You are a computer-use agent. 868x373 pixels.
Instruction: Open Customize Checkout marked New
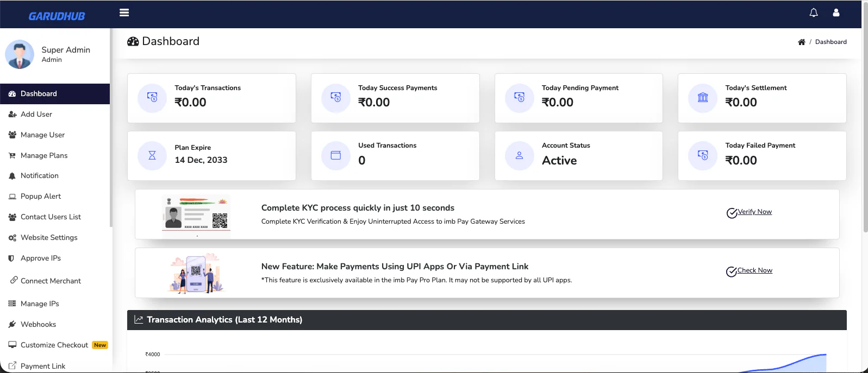pyautogui.click(x=54, y=345)
